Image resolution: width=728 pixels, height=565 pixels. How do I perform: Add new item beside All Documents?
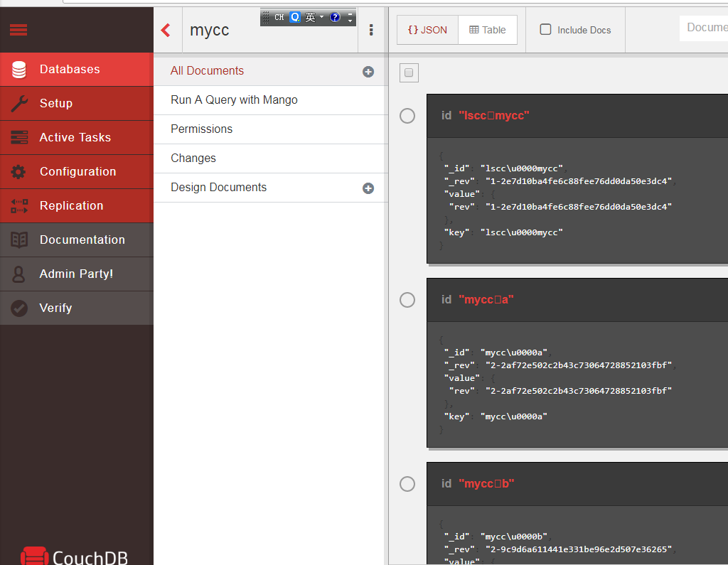tap(368, 72)
